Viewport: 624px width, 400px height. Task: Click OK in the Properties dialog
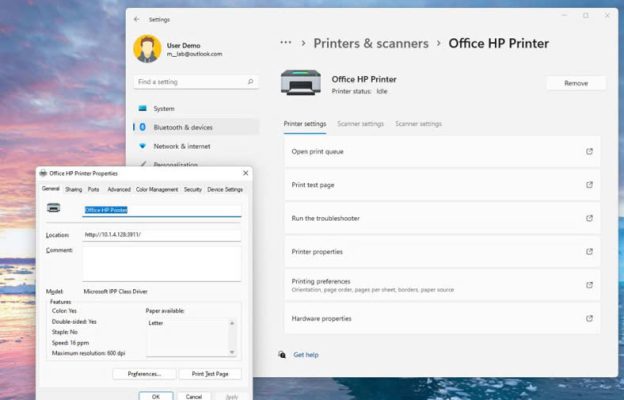[156, 396]
